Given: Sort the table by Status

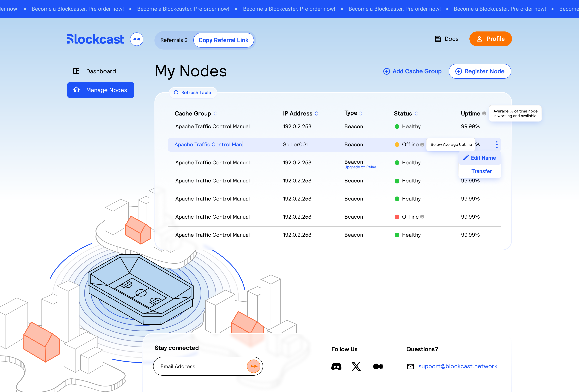Looking at the screenshot, I should pos(416,113).
